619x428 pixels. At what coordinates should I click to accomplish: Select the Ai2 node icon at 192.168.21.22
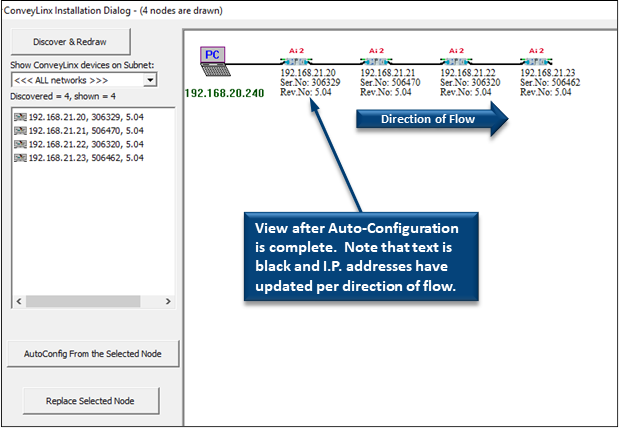click(x=456, y=61)
